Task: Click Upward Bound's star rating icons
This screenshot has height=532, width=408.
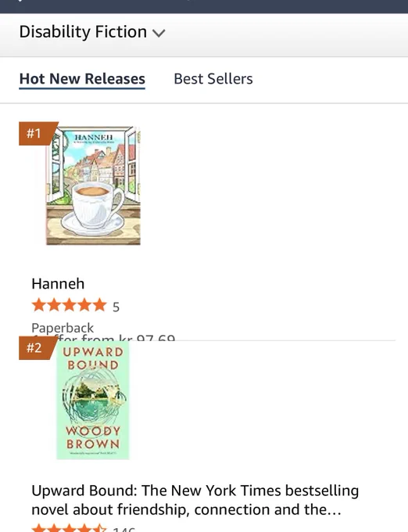Action: pyautogui.click(x=69, y=528)
